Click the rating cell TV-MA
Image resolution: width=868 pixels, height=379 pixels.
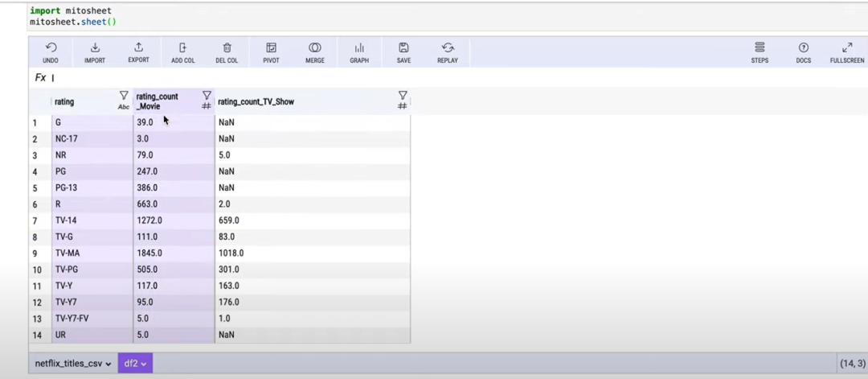pos(92,253)
